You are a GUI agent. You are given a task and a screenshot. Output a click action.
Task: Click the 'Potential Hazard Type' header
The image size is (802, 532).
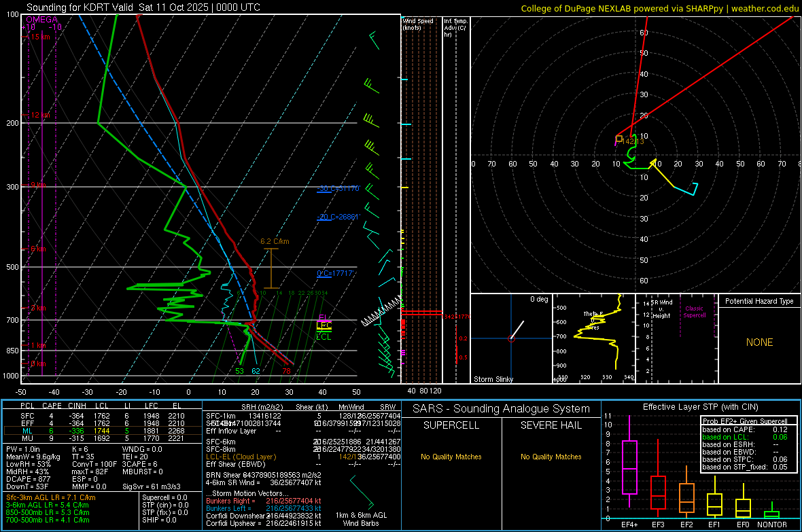point(759,301)
